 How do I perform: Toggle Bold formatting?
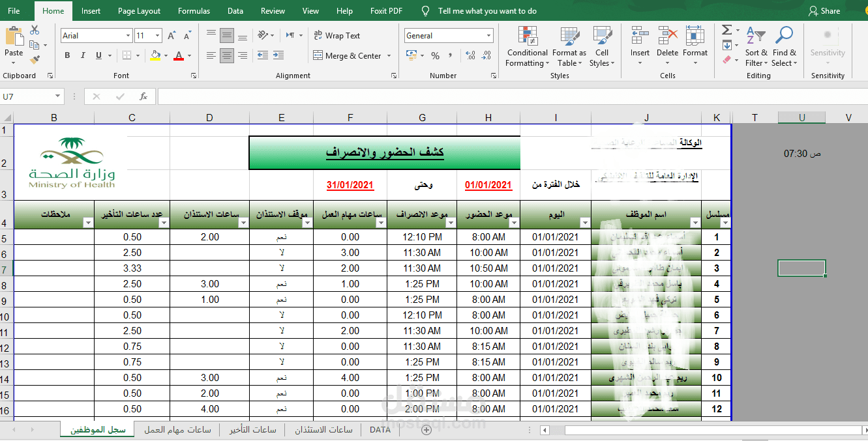[x=67, y=55]
